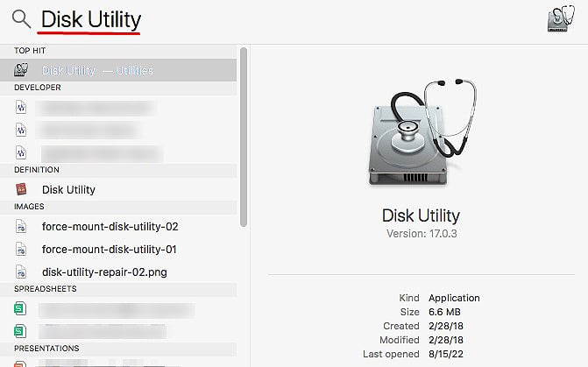The height and width of the screenshot is (367, 588).
Task: Click the Images section header
Action: coord(29,207)
